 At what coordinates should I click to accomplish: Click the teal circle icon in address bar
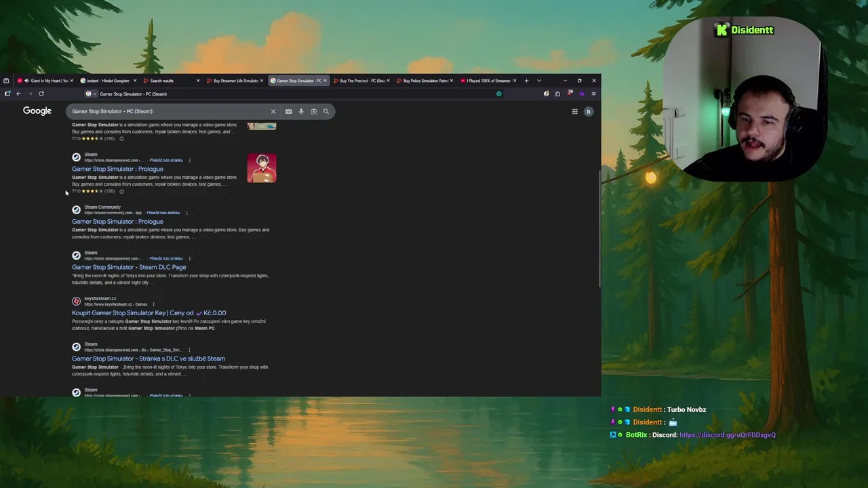[x=499, y=94]
